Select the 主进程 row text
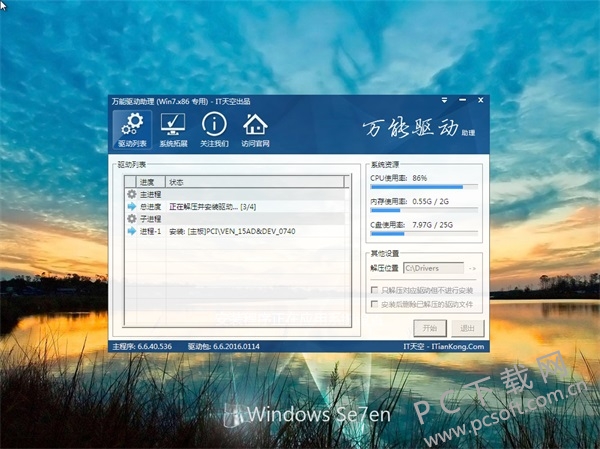600x449 pixels. (150, 194)
